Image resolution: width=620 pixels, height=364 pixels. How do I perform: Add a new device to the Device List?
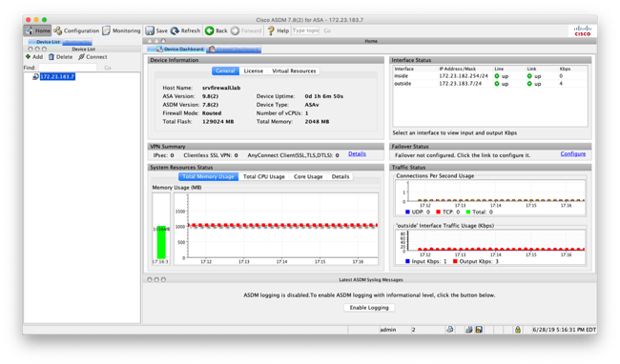[x=34, y=57]
